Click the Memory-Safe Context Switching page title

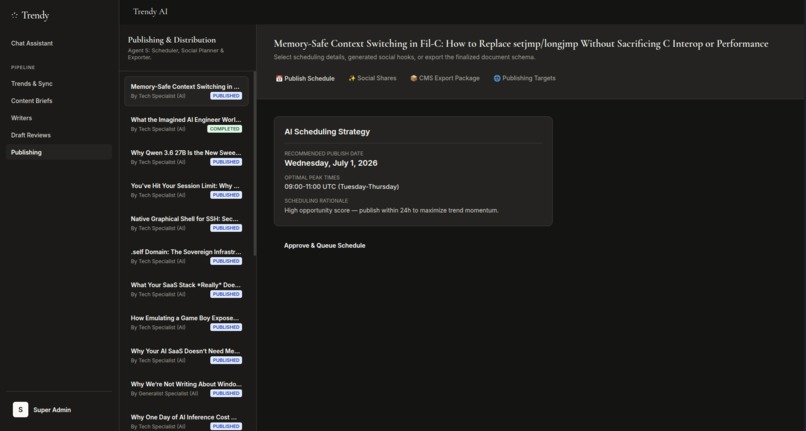click(521, 44)
